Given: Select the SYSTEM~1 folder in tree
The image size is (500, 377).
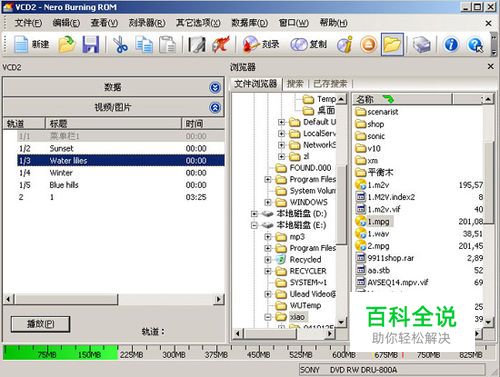Looking at the screenshot, I should pyautogui.click(x=301, y=282).
